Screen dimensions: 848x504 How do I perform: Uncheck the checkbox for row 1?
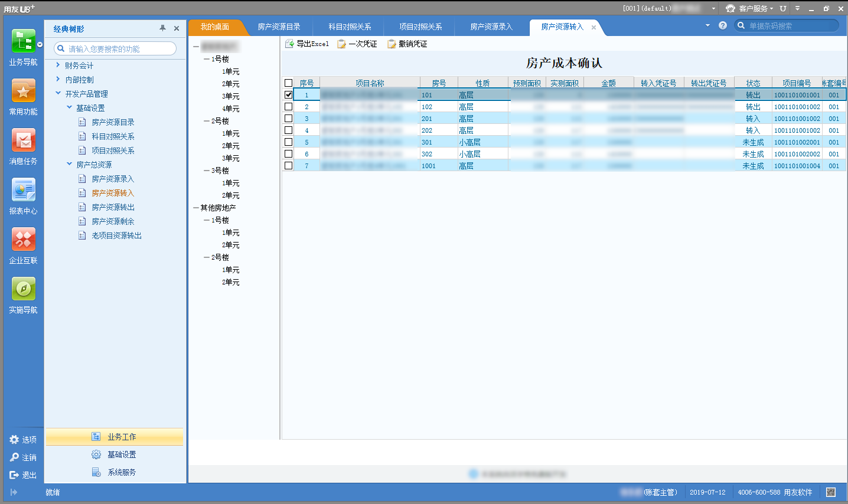click(289, 94)
